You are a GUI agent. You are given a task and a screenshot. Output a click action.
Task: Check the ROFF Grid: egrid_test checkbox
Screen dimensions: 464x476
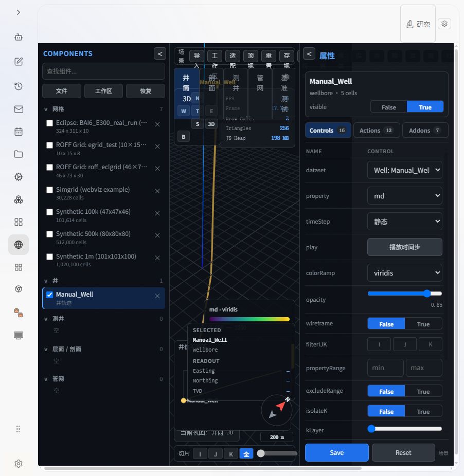(49, 145)
